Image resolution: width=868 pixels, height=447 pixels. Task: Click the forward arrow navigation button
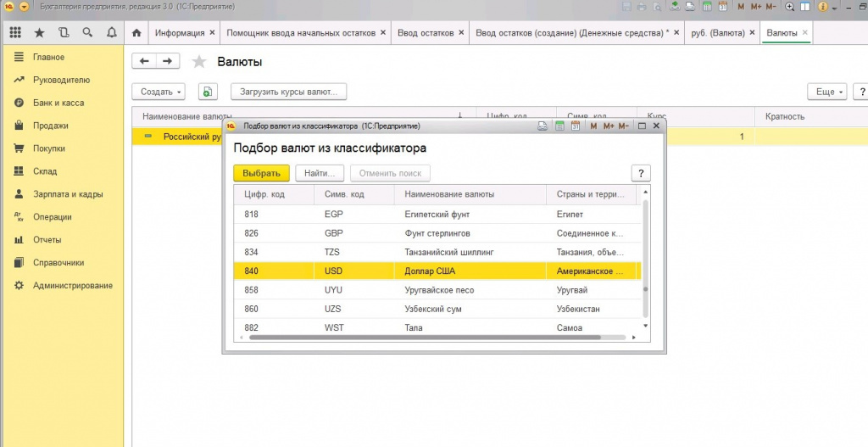[x=168, y=61]
